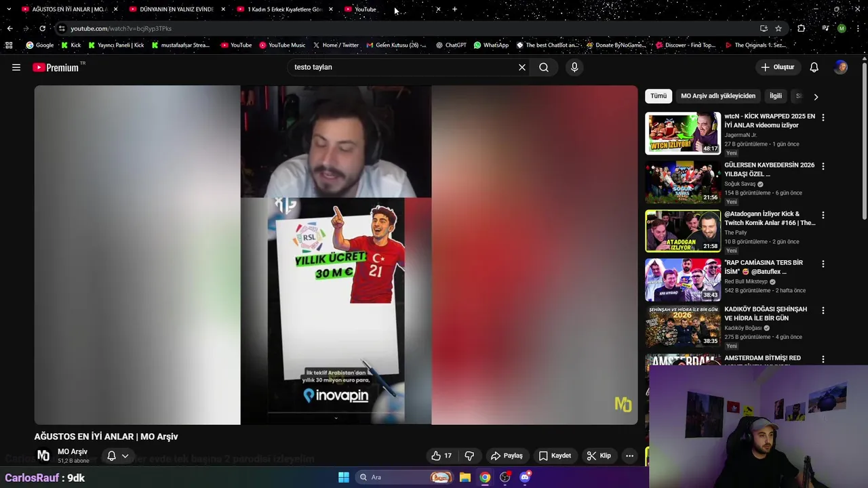Share video with Paylaş button
Screen dimensions: 868x488
(507, 455)
